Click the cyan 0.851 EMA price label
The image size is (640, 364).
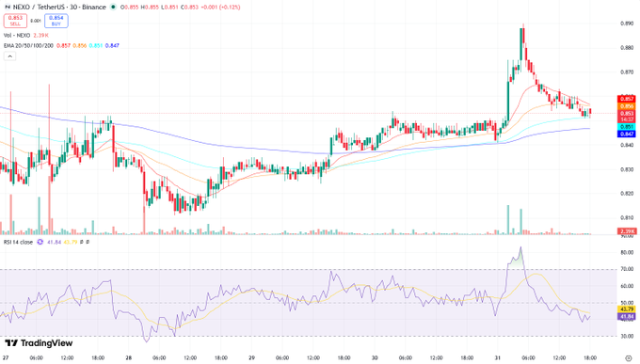[x=627, y=127]
